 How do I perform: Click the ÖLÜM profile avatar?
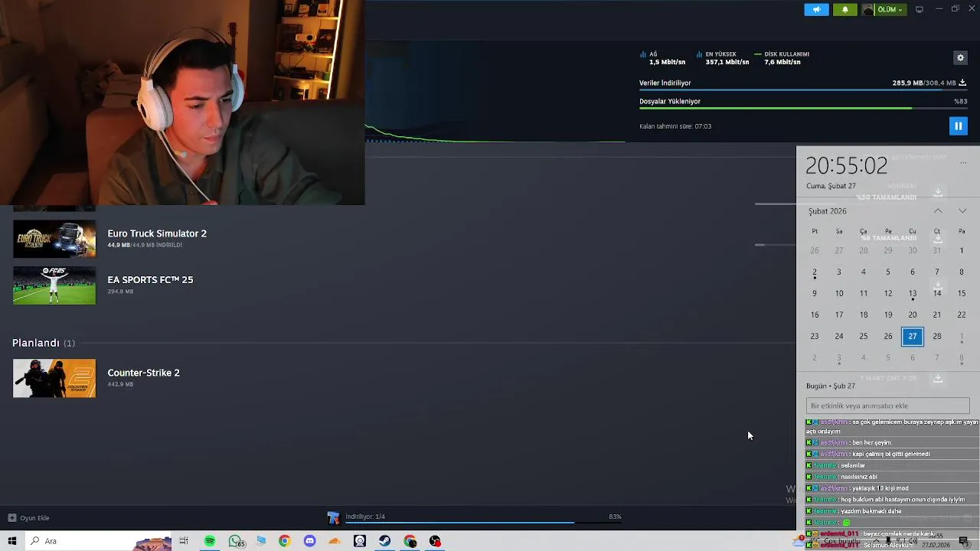[867, 9]
